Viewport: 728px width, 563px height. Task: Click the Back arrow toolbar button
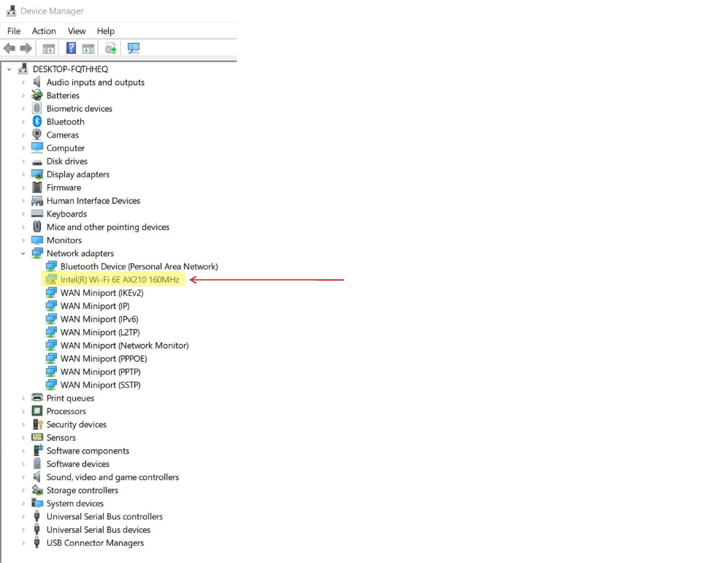(x=9, y=49)
